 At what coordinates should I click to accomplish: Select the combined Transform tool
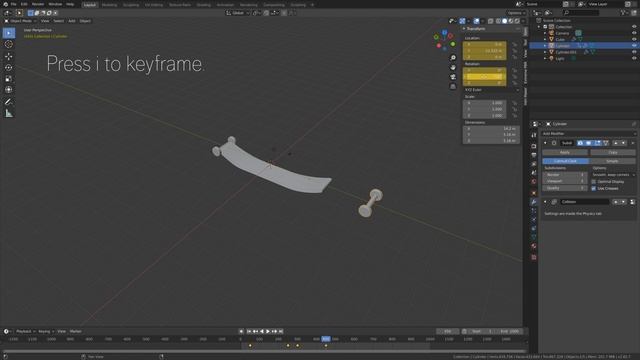pyautogui.click(x=9, y=90)
